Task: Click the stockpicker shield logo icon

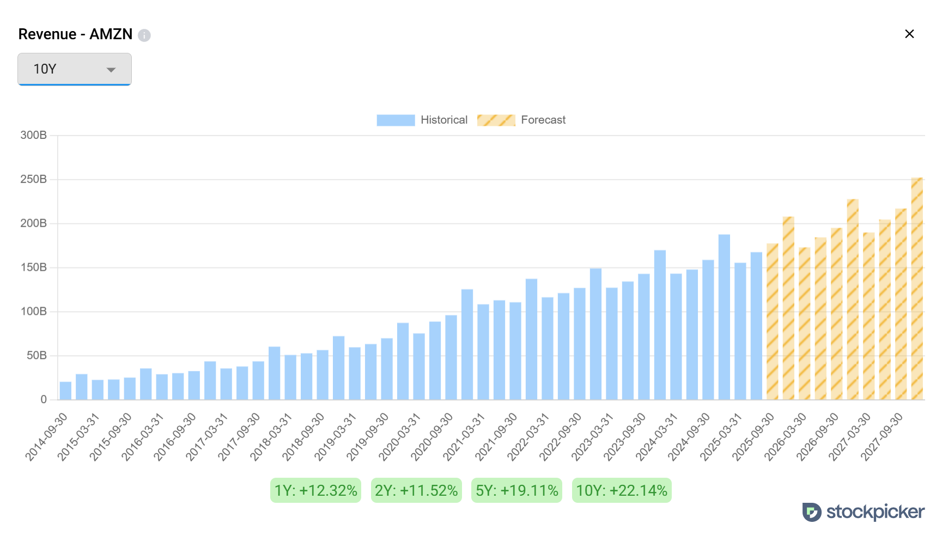Action: click(812, 512)
